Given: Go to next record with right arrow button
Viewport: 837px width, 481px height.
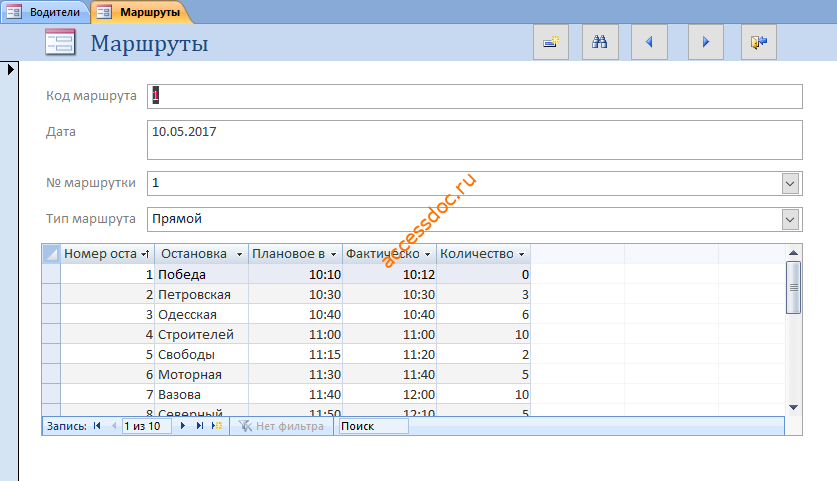Looking at the screenshot, I should 706,42.
